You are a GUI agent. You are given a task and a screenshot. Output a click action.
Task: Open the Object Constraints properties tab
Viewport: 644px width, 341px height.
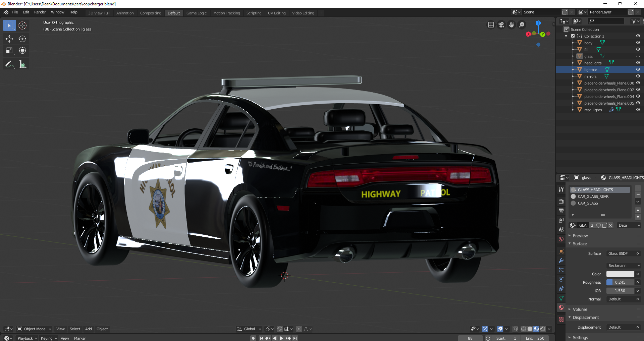coord(561,289)
